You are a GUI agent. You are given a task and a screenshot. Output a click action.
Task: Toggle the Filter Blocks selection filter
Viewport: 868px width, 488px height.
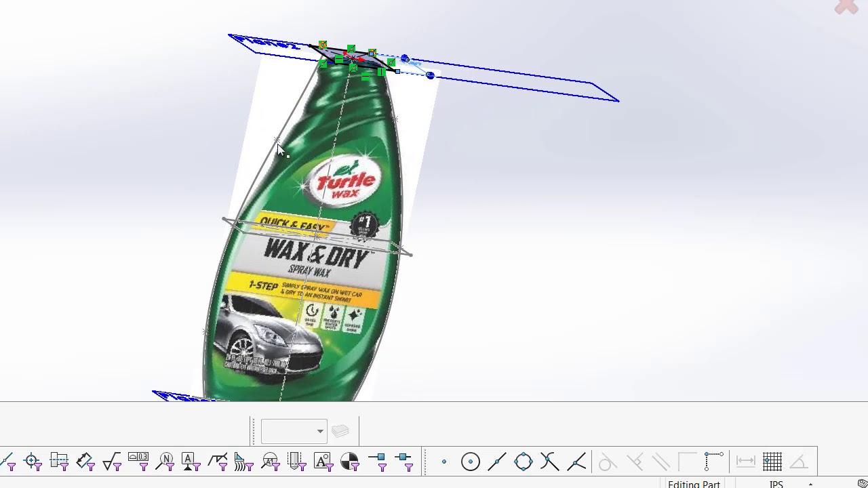click(323, 462)
